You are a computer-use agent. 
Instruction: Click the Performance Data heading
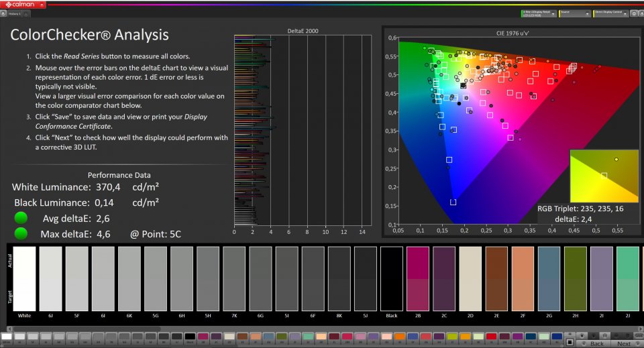pyautogui.click(x=119, y=175)
